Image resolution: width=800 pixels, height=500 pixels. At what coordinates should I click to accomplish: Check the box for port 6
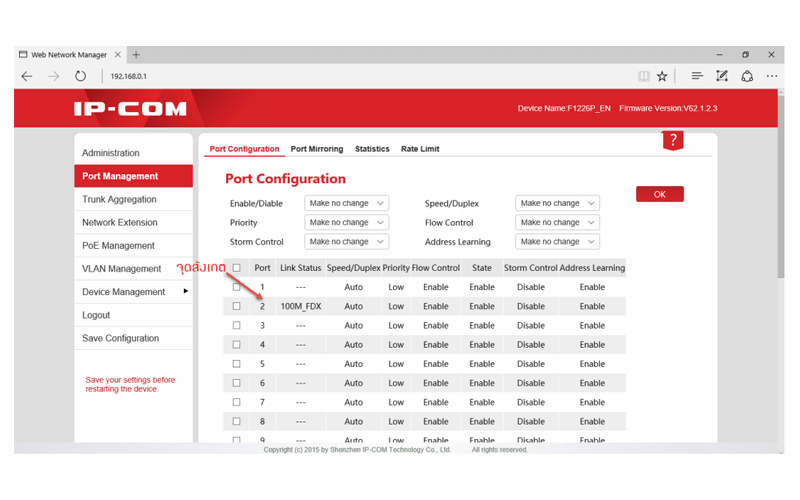236,383
